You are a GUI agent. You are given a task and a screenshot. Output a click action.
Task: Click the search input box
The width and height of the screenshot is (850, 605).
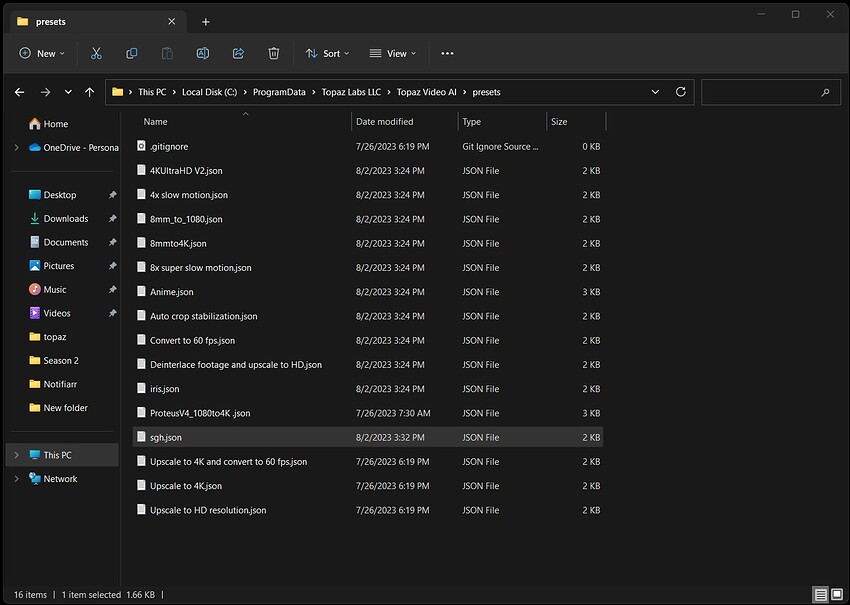[x=765, y=92]
